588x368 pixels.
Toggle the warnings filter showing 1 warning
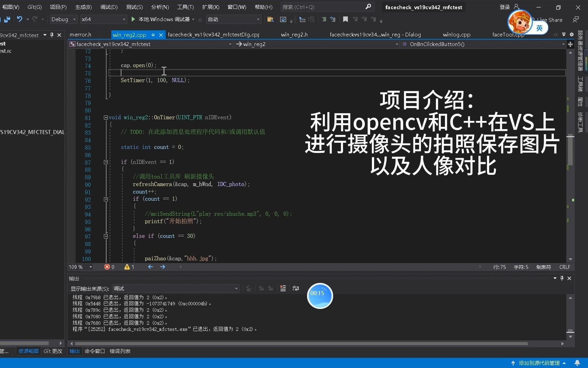[128, 267]
